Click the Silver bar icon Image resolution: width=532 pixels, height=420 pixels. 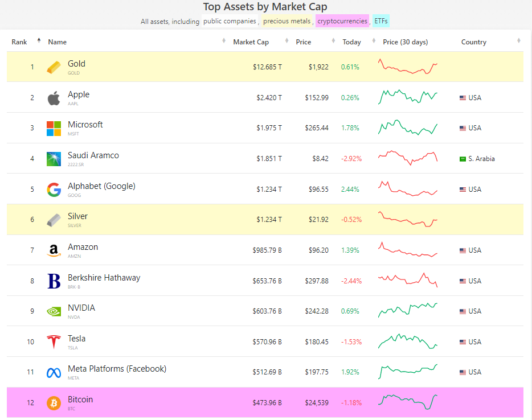coord(54,220)
